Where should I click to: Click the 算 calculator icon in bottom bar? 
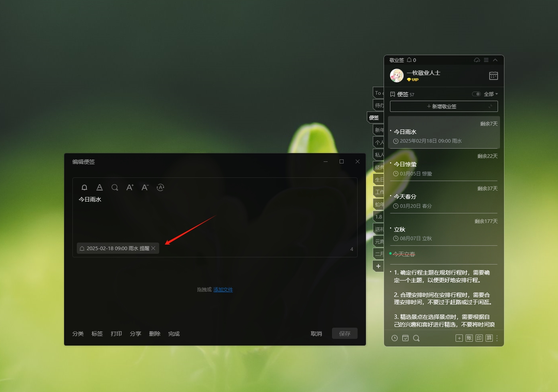489,338
